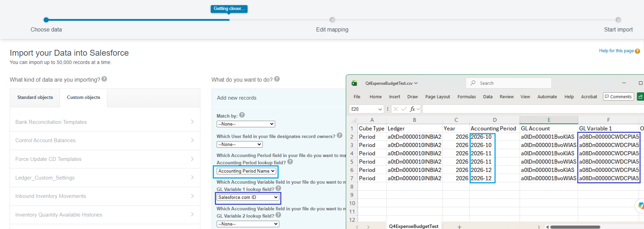Screen dimensions: 644x229
Task: Click the insert function fx icon
Action: (412, 109)
